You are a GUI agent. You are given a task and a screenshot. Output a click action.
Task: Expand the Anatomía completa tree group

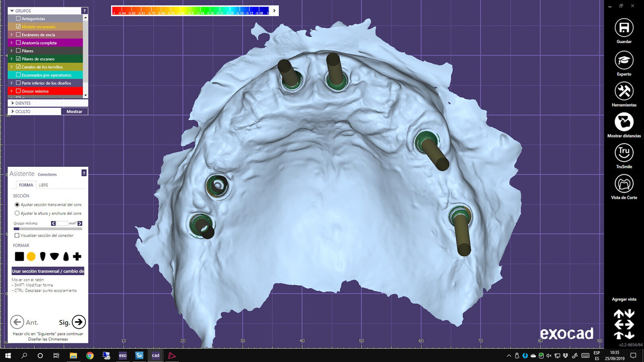12,43
